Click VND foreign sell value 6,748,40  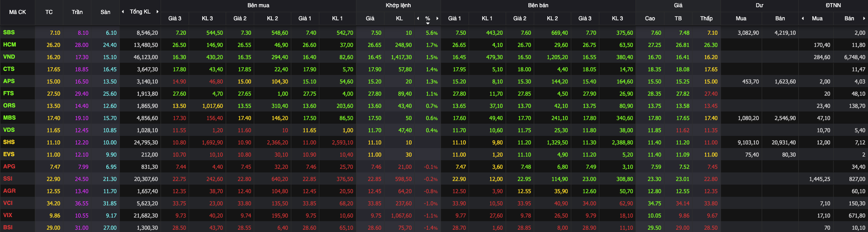854,57
